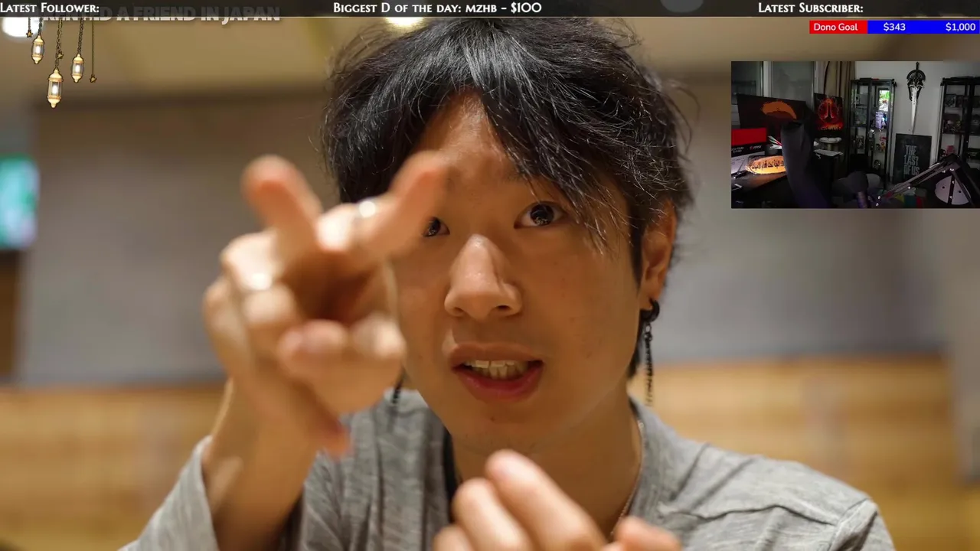Screen dimensions: 980x551
Task: Click the Latest Follower label
Action: [x=51, y=8]
